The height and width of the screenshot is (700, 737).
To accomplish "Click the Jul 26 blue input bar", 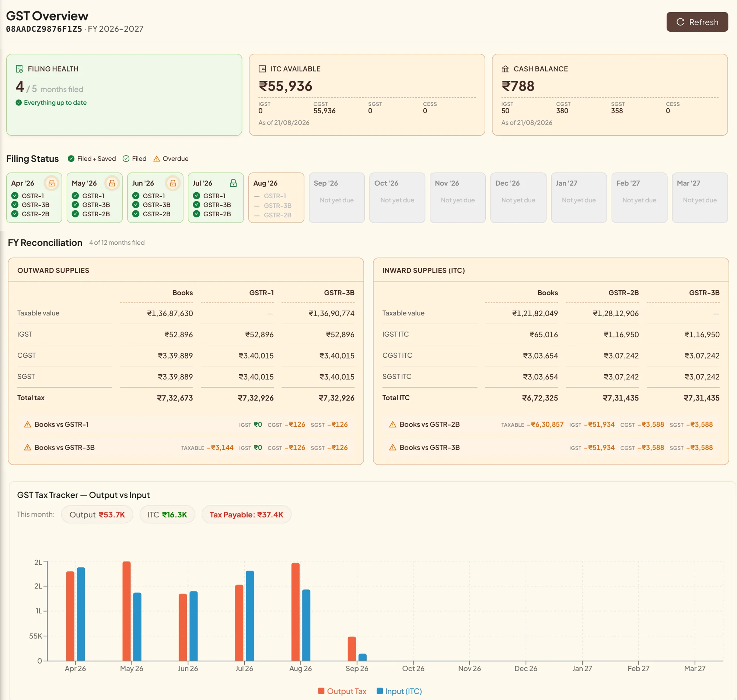I will click(x=250, y=616).
